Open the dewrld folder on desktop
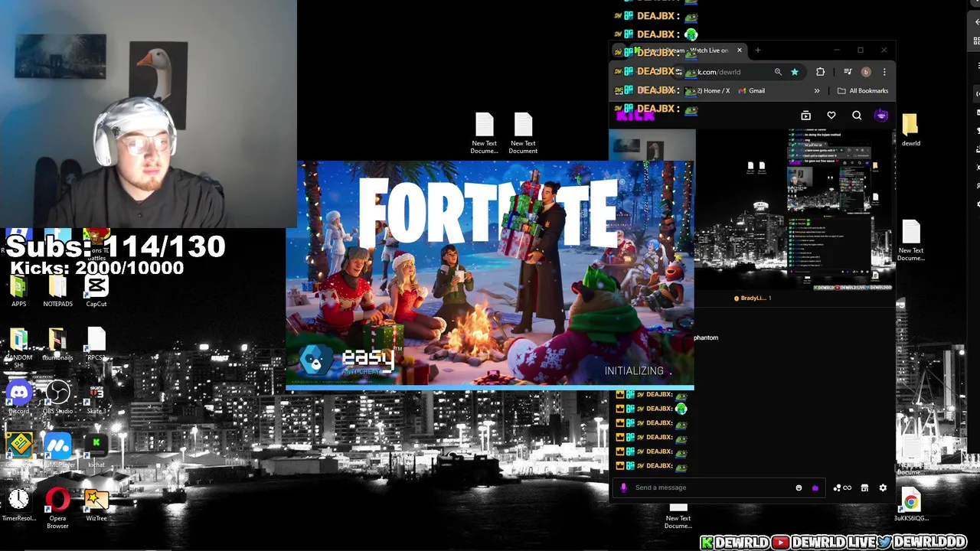The width and height of the screenshot is (980, 551). click(910, 130)
